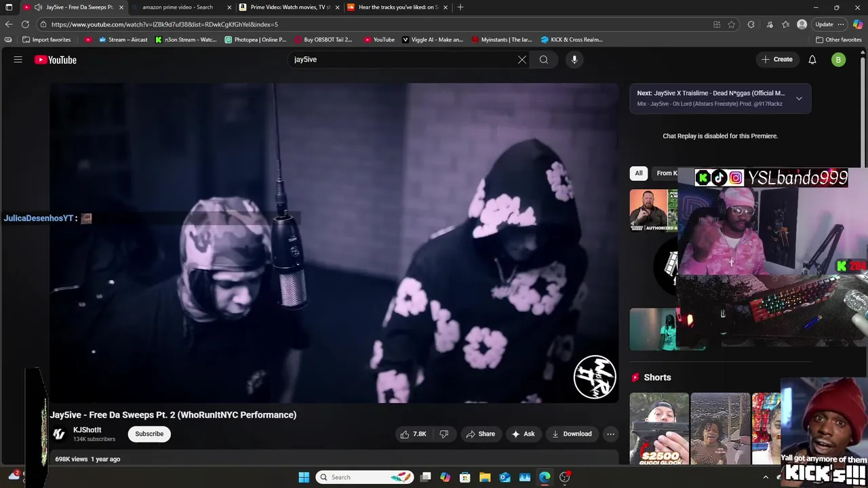The image size is (868, 488).
Task: Share the Jay5ive video
Action: pyautogui.click(x=479, y=434)
